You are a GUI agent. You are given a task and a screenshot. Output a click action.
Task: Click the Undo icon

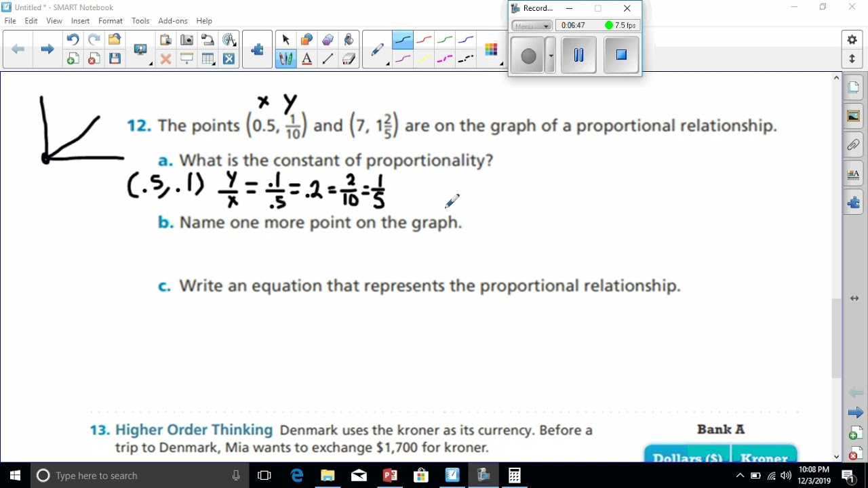pos(73,40)
